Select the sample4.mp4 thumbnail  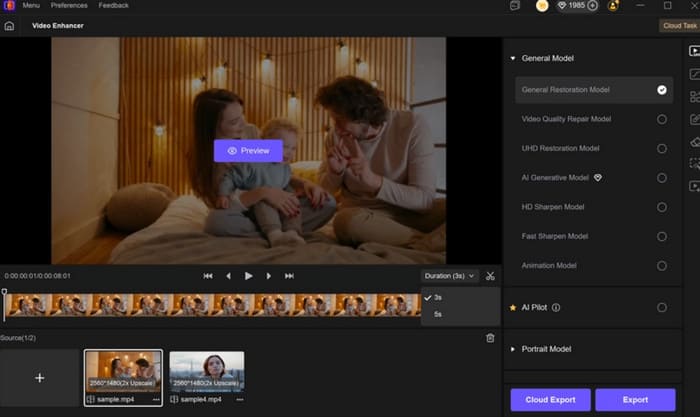click(206, 375)
